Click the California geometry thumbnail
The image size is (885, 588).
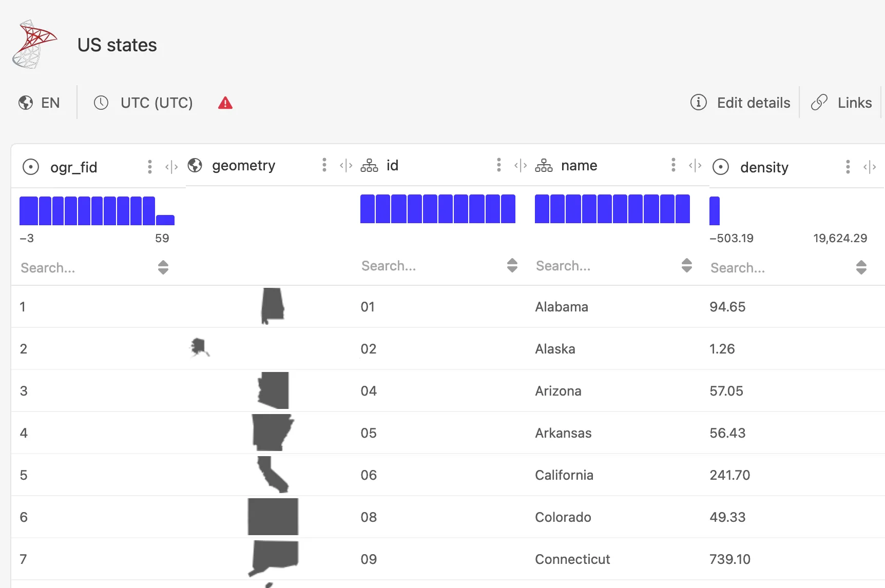click(x=273, y=475)
